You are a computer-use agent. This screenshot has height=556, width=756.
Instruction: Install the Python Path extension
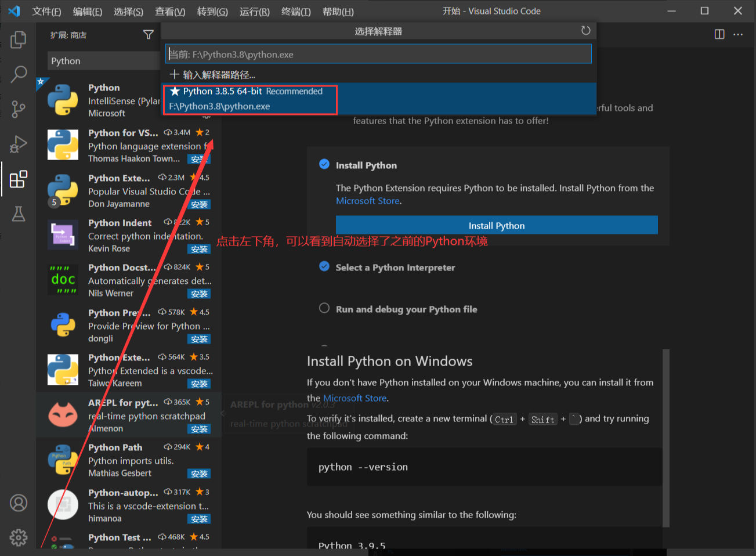[x=199, y=474]
